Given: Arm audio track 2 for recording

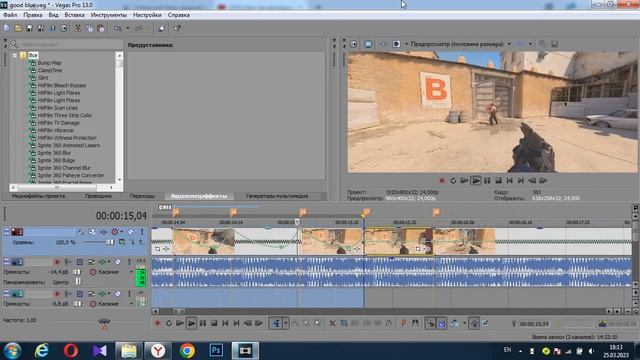Looking at the screenshot, I should click(x=57, y=262).
